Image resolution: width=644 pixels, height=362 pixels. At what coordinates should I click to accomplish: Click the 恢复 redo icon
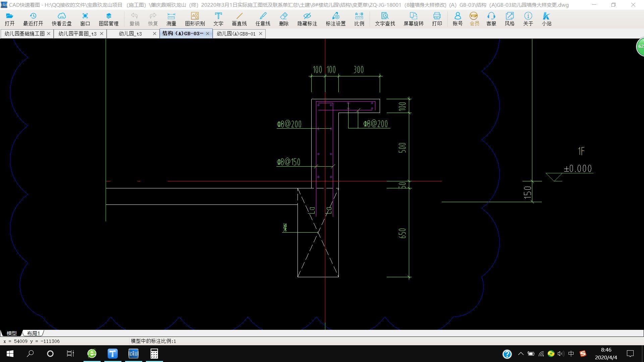tap(153, 19)
